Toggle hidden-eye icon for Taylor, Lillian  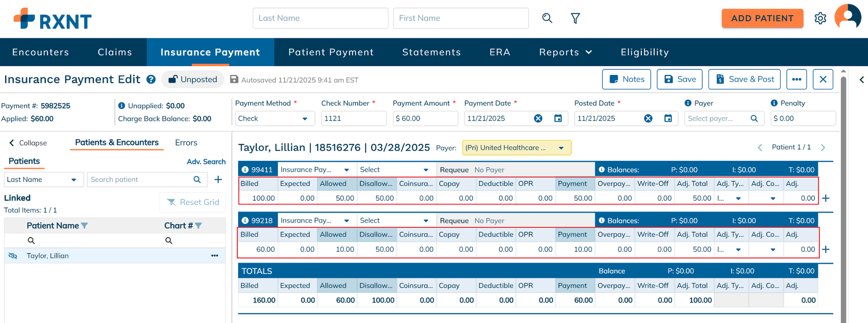[13, 256]
